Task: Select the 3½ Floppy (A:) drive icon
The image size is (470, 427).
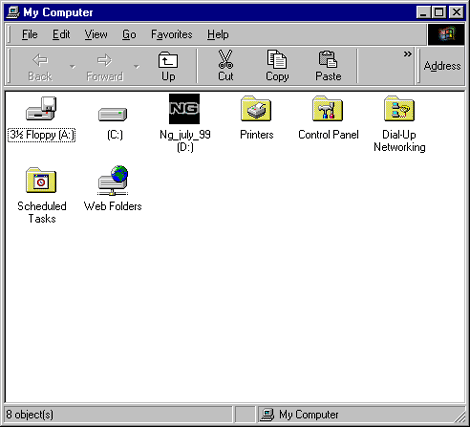Action: click(41, 109)
